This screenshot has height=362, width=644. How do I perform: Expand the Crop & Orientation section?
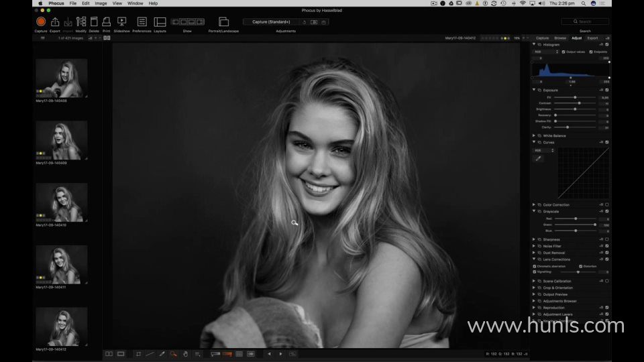[534, 288]
